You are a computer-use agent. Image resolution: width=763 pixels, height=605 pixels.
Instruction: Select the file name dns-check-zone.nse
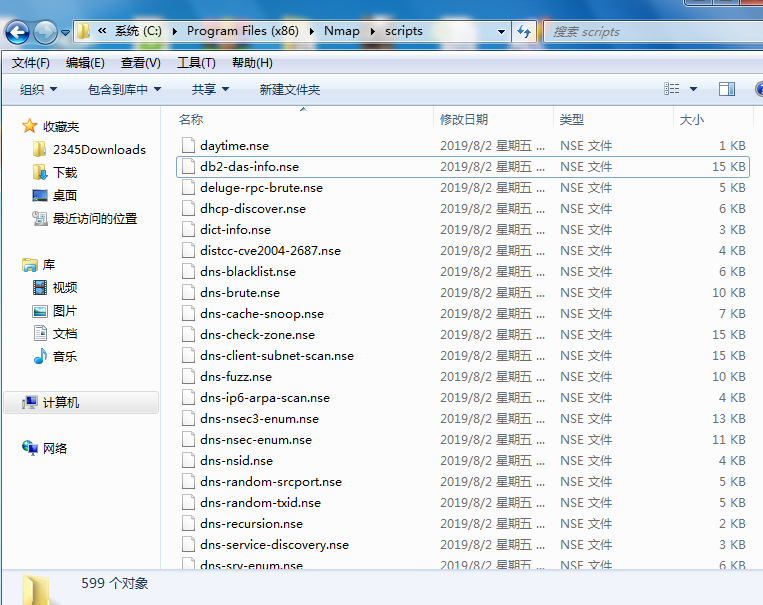click(257, 334)
